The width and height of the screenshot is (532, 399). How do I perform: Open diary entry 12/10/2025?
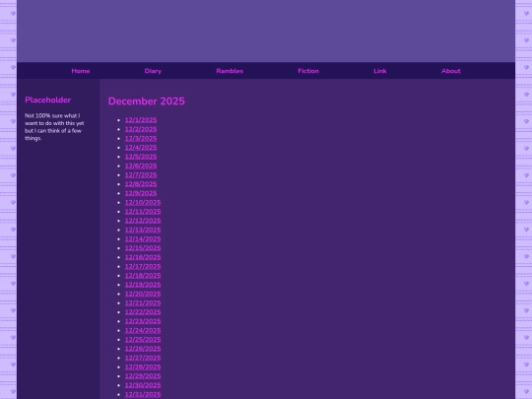click(143, 202)
